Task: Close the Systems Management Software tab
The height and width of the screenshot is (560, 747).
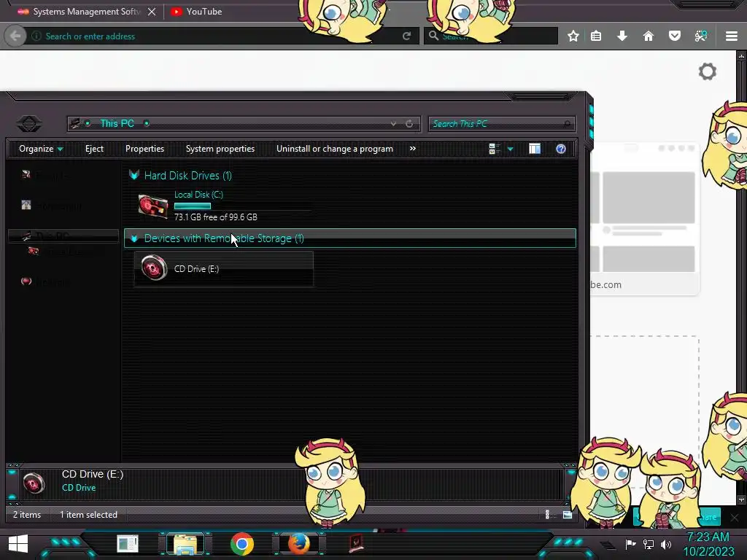Action: [152, 12]
